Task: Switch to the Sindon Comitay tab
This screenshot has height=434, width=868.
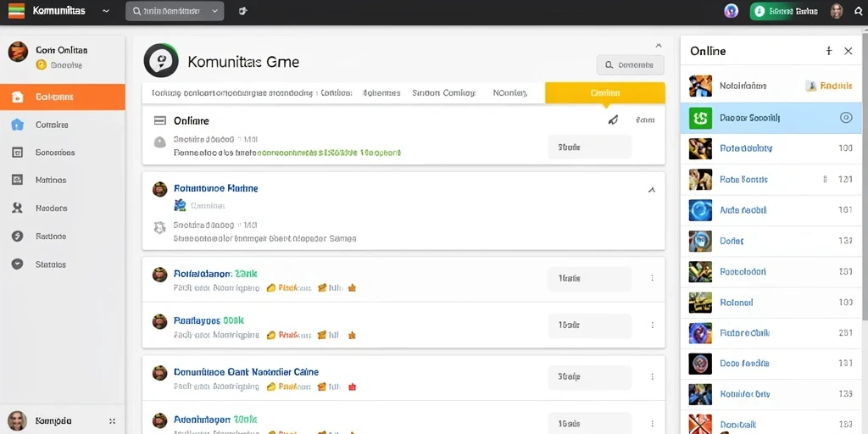Action: click(444, 93)
